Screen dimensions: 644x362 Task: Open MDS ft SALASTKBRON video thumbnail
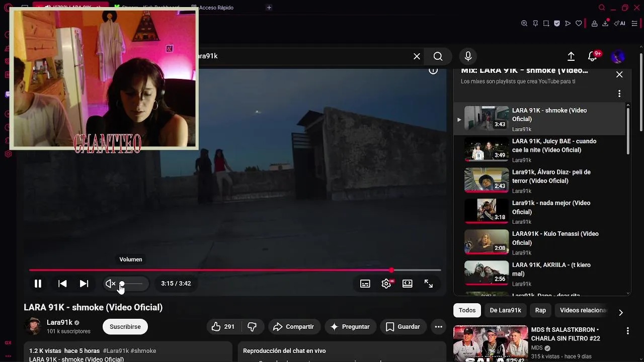point(491,344)
